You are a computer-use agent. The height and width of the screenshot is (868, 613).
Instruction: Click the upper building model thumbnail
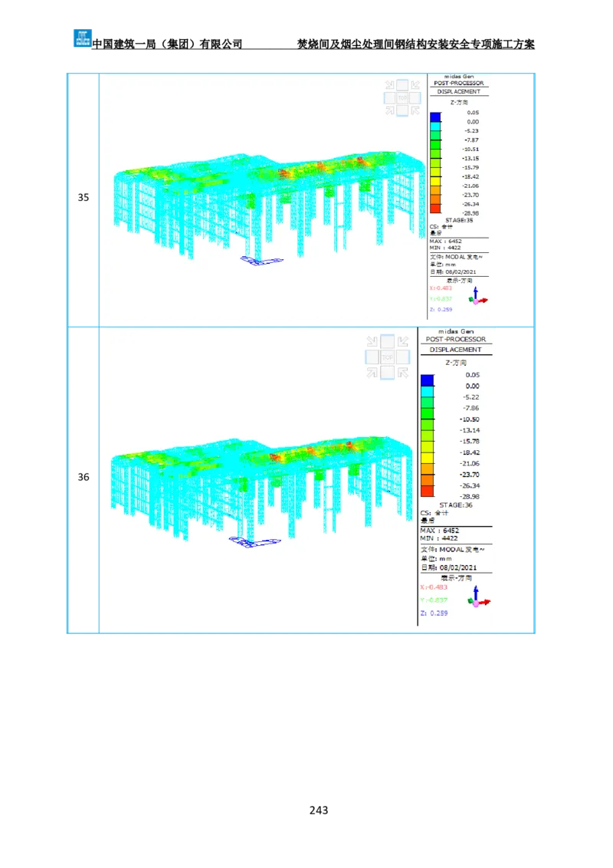pos(264,203)
